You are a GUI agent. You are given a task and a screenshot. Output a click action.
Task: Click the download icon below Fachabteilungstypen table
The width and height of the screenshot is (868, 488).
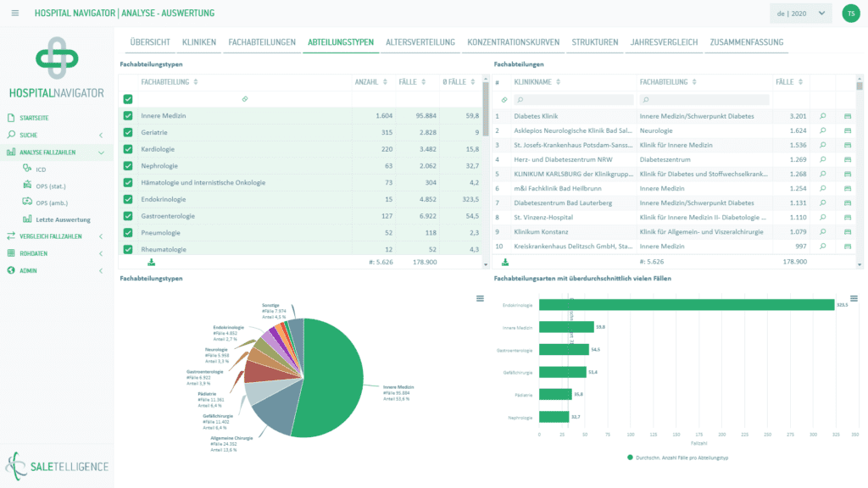coord(151,262)
